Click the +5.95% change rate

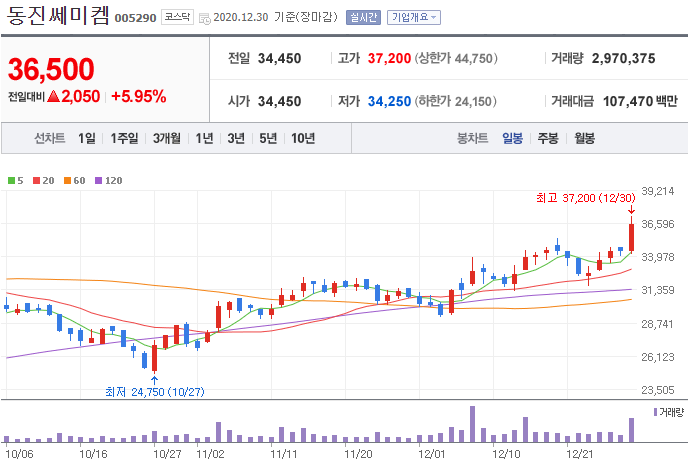[x=138, y=96]
